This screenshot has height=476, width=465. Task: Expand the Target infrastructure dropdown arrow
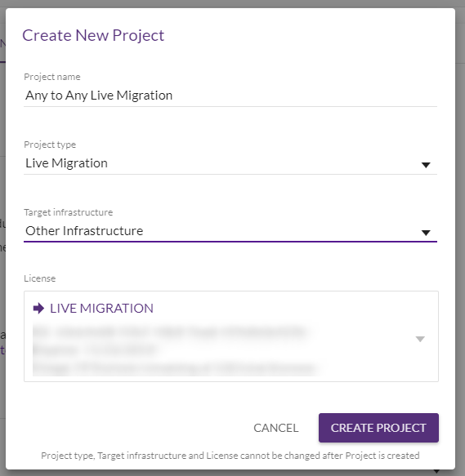(x=426, y=233)
